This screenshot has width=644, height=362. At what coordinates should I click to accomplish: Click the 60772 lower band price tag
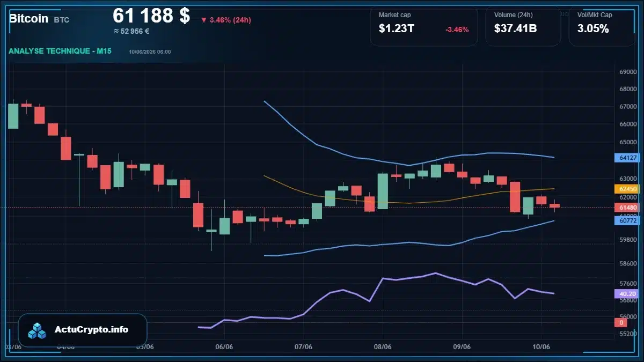(x=627, y=220)
